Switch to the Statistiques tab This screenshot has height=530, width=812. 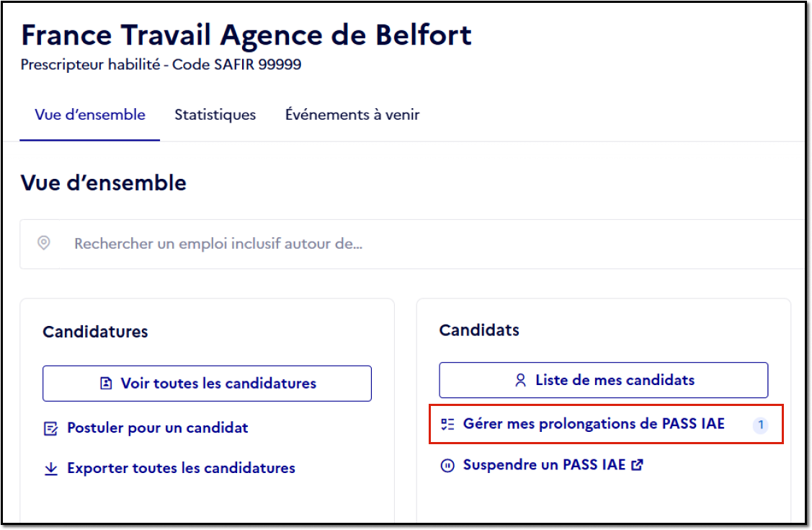215,115
